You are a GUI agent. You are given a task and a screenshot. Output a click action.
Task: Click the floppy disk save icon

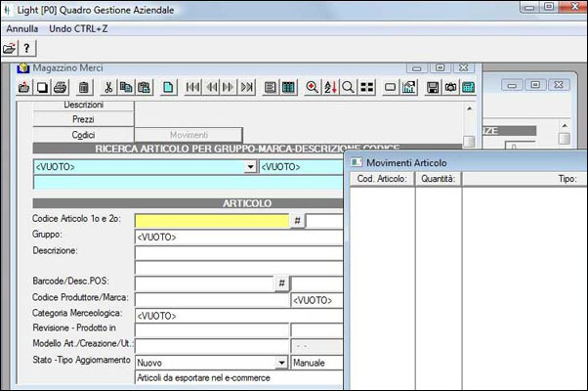pos(433,87)
